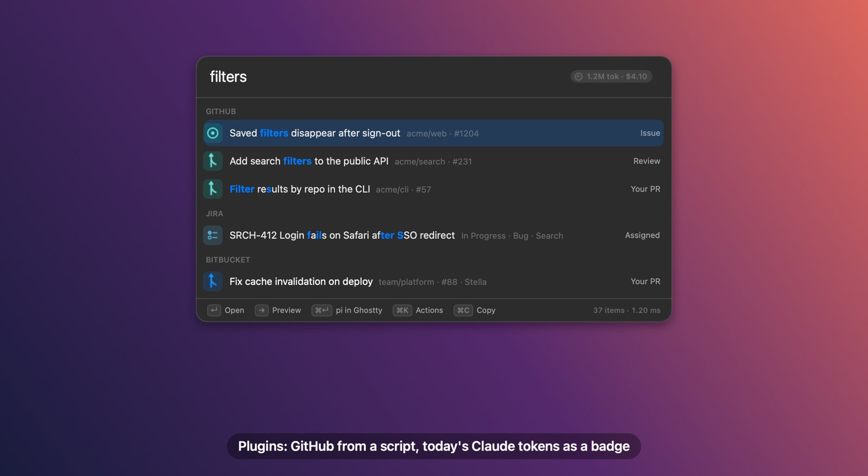Screen dimensions: 868x476
Task: Click the JIRA section header
Action: (214, 213)
